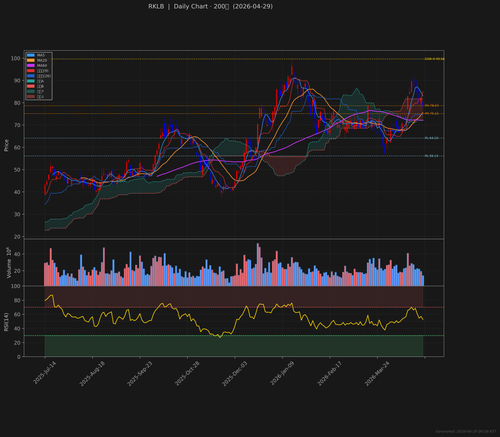Click the 0 tick on the RSI axis
This screenshot has height=437, width=500.
click(19, 357)
